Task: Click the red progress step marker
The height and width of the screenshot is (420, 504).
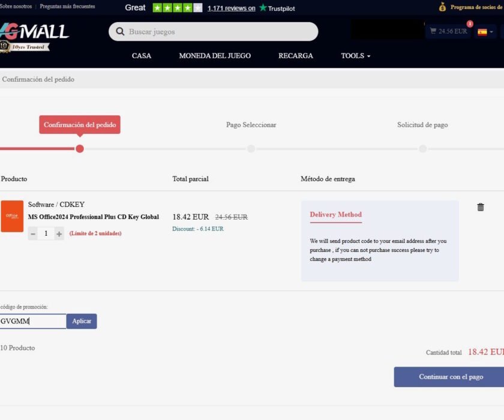Action: tap(80, 148)
